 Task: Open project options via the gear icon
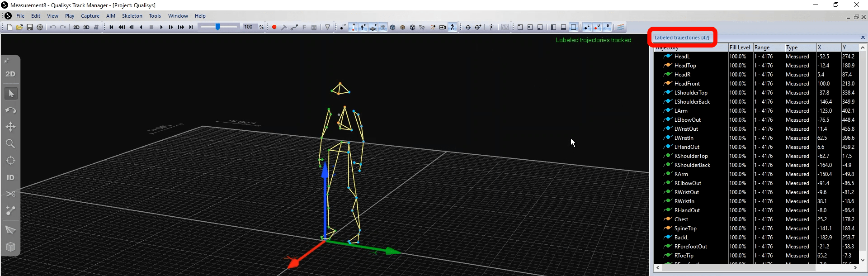[x=40, y=27]
